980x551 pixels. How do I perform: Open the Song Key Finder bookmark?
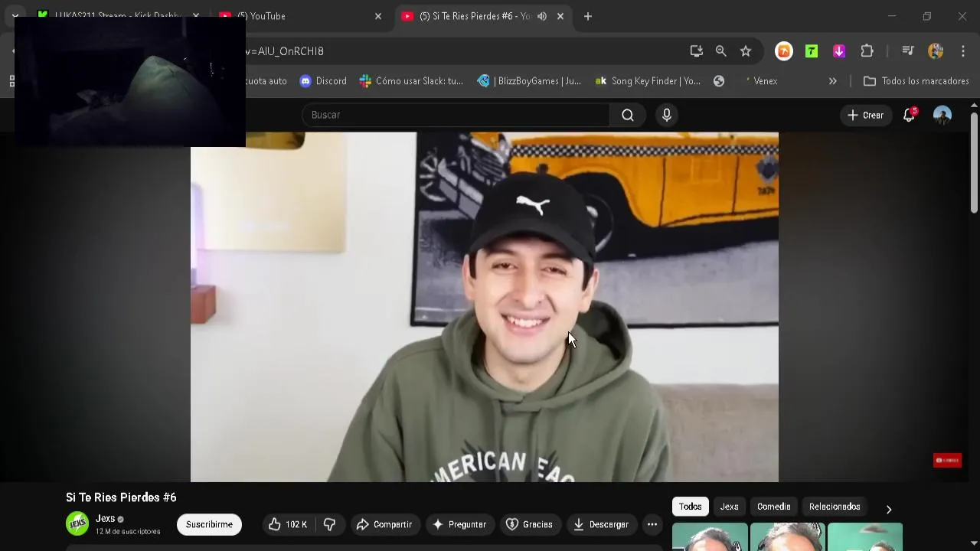pyautogui.click(x=648, y=81)
